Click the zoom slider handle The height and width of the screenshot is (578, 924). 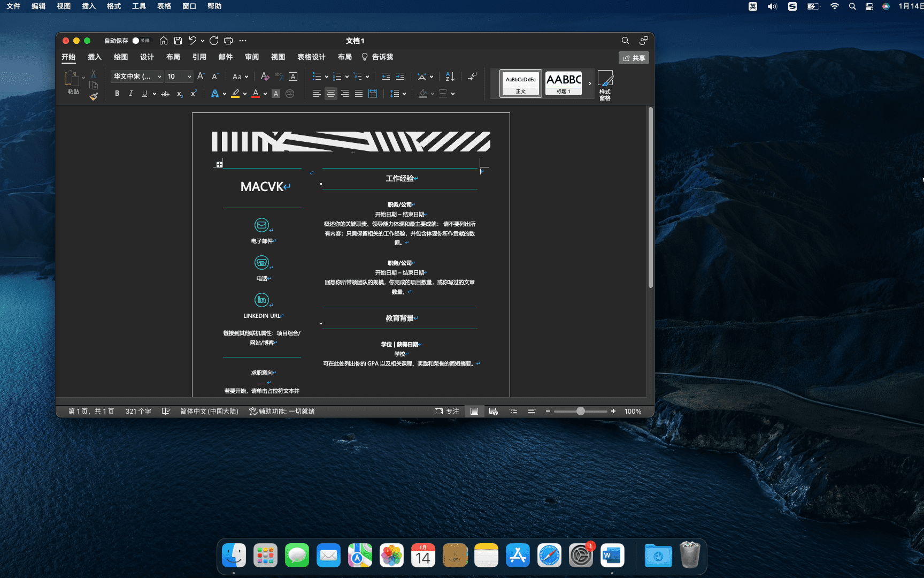tap(581, 411)
